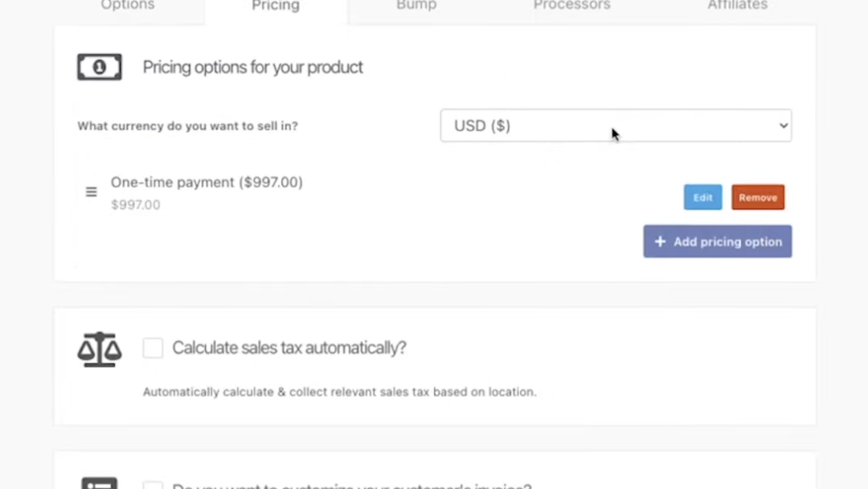Click the balance scales icon for sales tax

coord(100,349)
